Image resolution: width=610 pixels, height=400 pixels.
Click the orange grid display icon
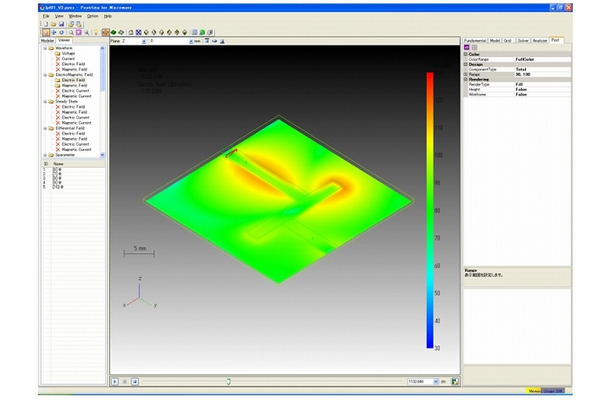[105, 33]
